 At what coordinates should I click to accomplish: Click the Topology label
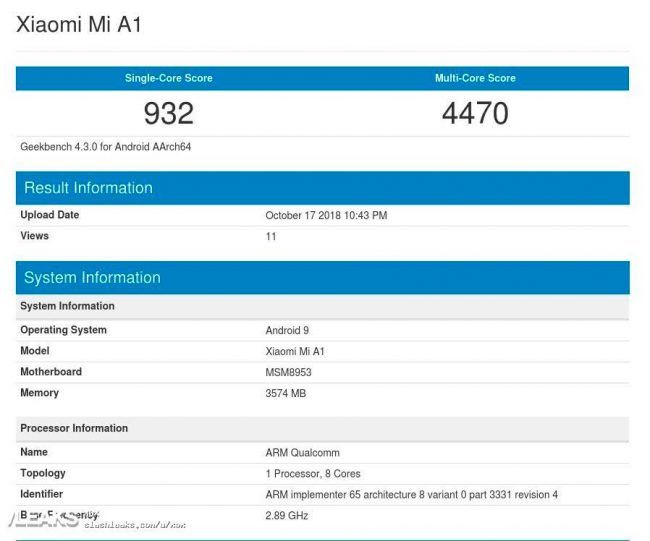click(43, 473)
